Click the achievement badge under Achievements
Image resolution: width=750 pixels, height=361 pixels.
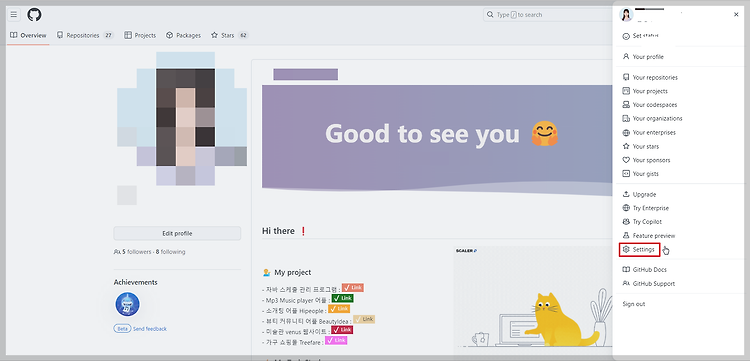127,305
